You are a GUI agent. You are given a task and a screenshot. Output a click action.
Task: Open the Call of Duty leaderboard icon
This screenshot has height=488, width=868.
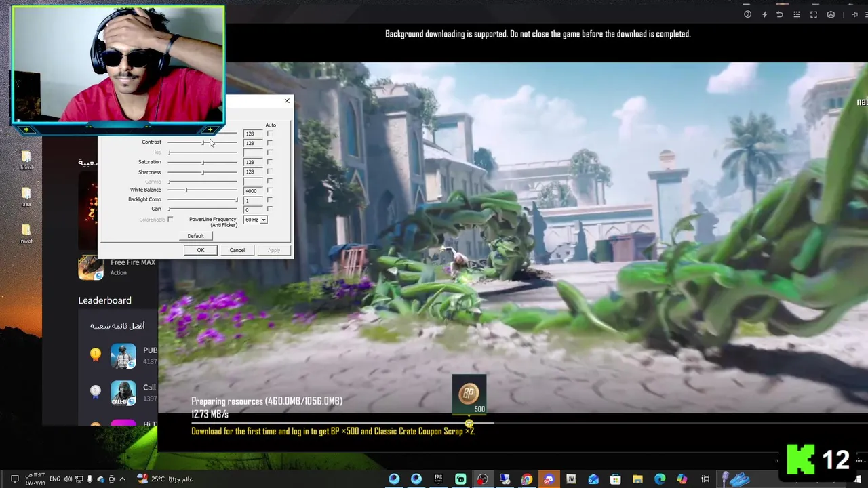point(123,393)
